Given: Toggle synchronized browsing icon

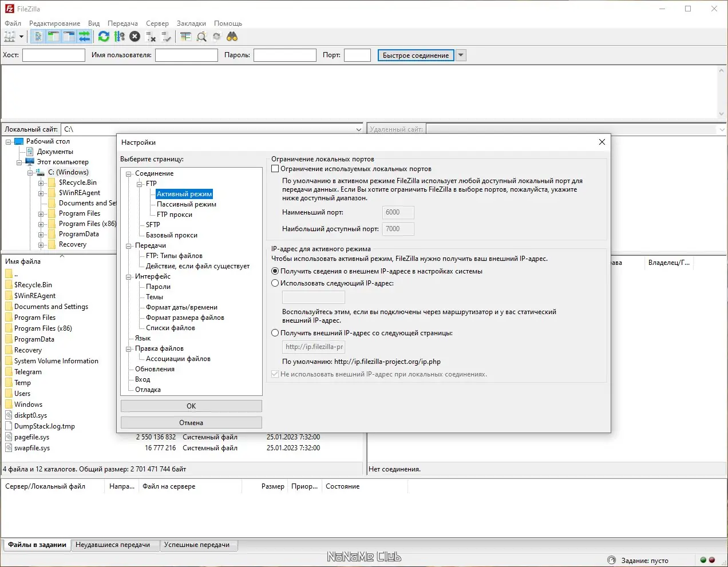Looking at the screenshot, I should click(216, 37).
